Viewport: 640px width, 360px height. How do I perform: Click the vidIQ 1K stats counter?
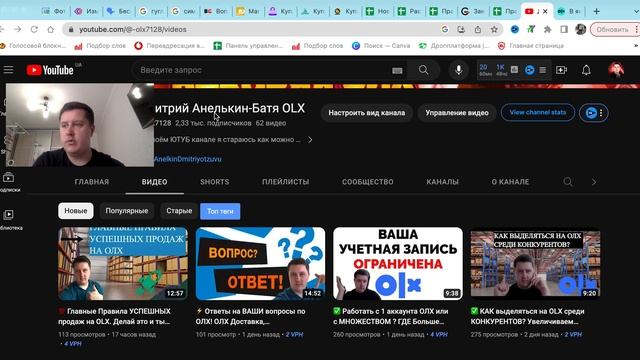point(501,70)
